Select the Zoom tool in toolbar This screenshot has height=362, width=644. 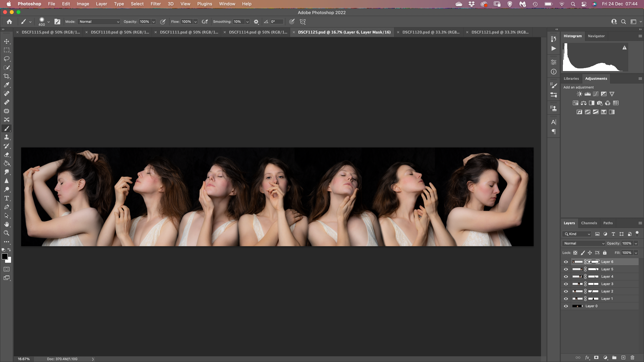7,233
